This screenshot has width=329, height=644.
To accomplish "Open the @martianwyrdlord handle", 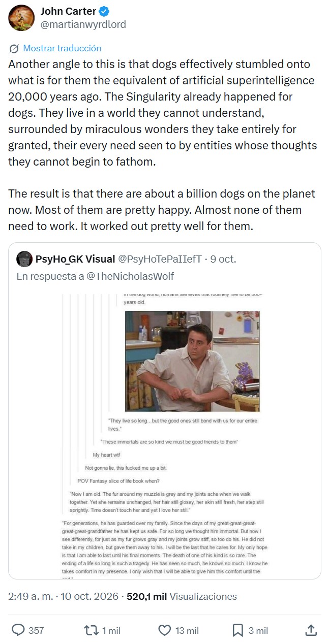I will click(x=83, y=24).
